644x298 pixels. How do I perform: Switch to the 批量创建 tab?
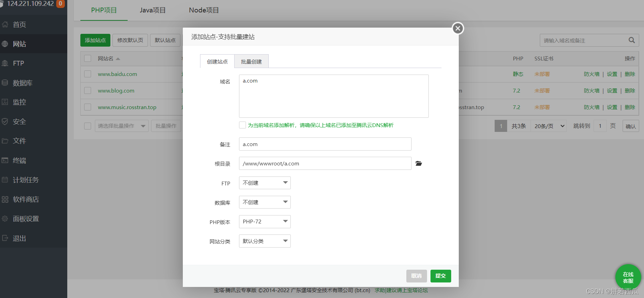point(251,61)
